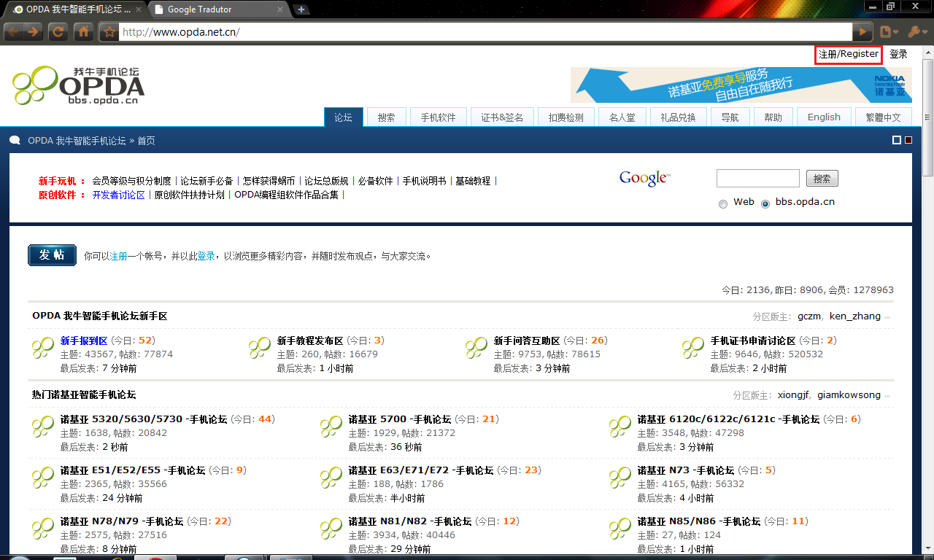Screen dimensions: 934x560
Task: Open OPDA编程组软件作品合集 link
Action: 286,195
